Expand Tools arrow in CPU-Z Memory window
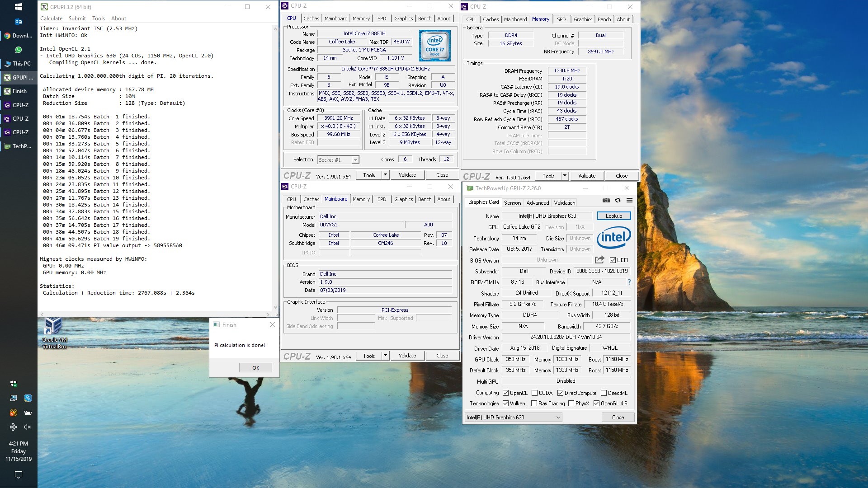Viewport: 868px width, 488px height. (565, 176)
